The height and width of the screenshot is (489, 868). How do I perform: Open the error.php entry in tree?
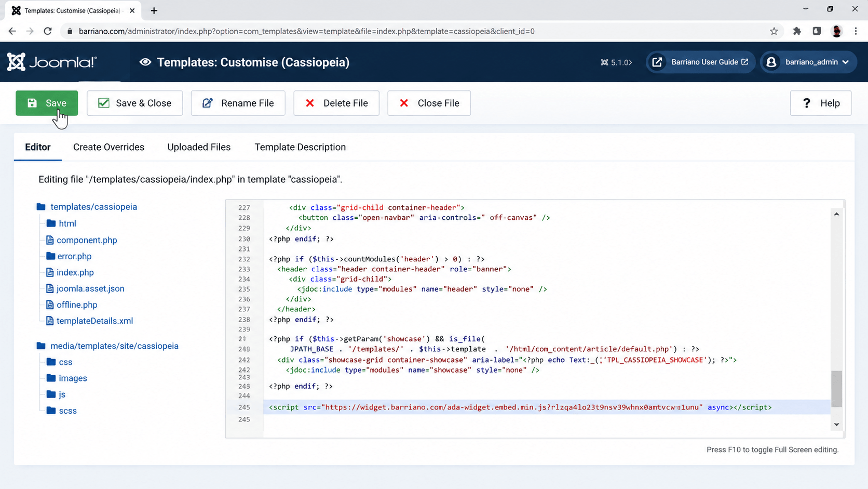point(74,256)
